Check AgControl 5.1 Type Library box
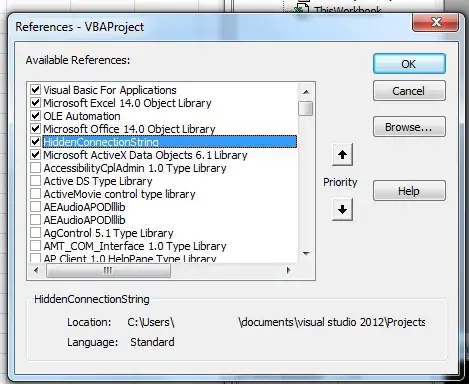 [x=35, y=233]
